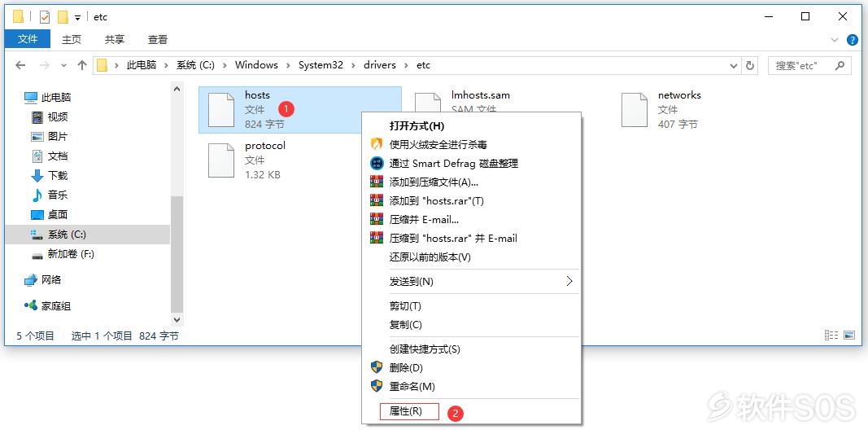Expand chevron after System32 in breadcrumb

pyautogui.click(x=353, y=65)
